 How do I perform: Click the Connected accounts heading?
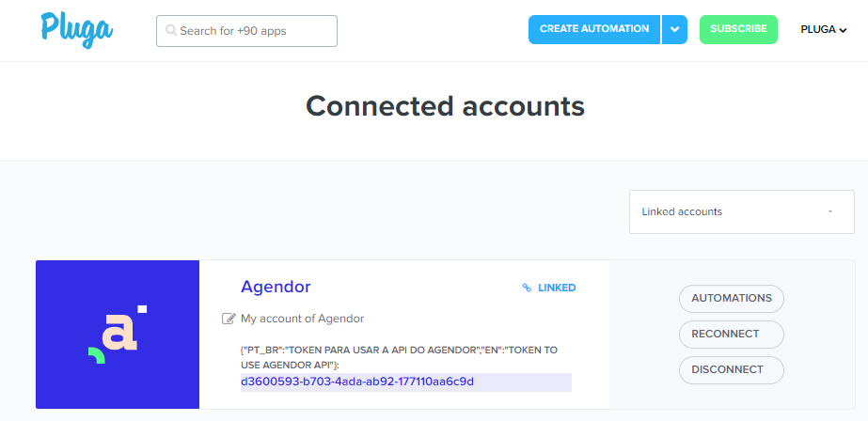(445, 105)
